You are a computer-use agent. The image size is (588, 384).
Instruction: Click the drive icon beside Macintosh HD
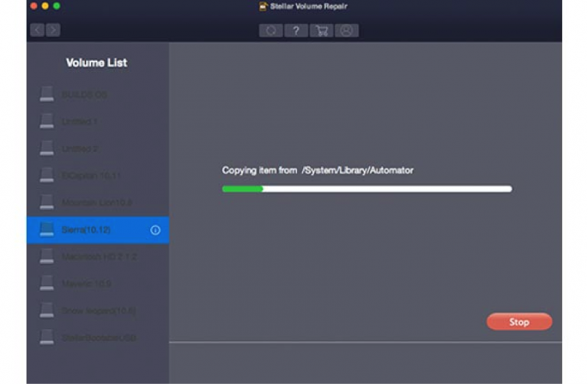point(47,256)
